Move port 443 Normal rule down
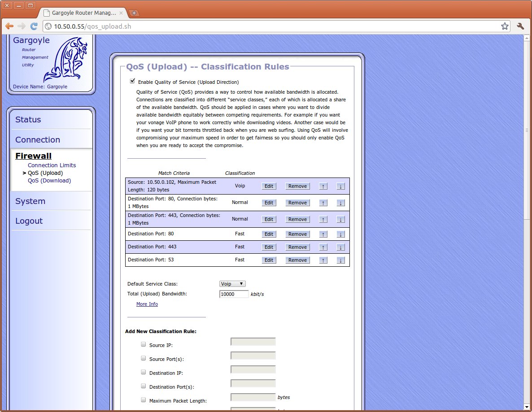Viewport: 532px width, 412px height. pos(340,219)
